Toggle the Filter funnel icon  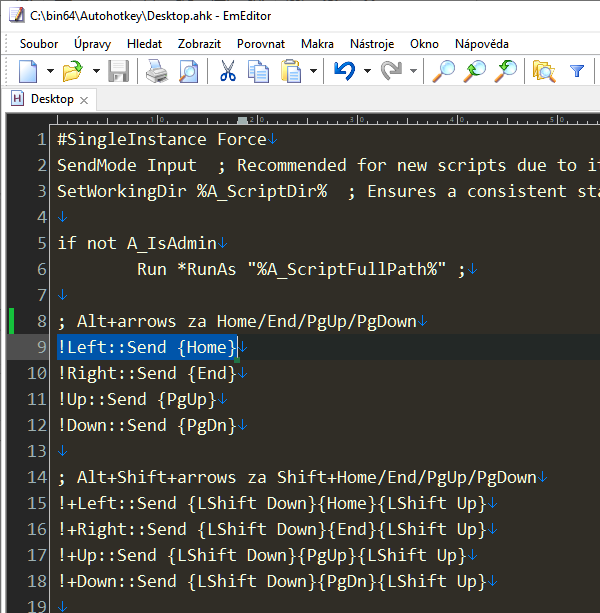click(x=577, y=71)
